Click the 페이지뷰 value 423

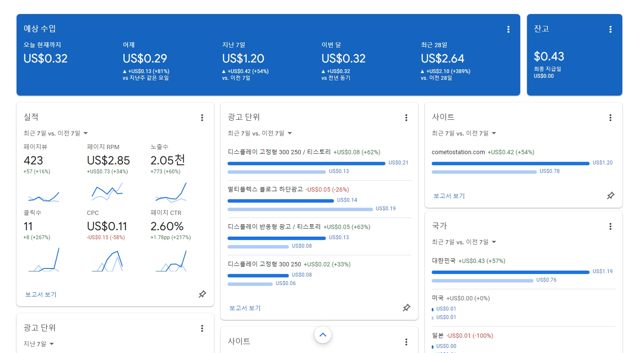[x=33, y=161]
